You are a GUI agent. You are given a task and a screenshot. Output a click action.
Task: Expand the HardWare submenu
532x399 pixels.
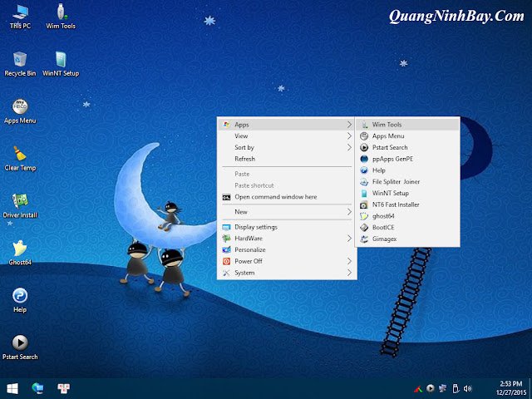pos(287,239)
